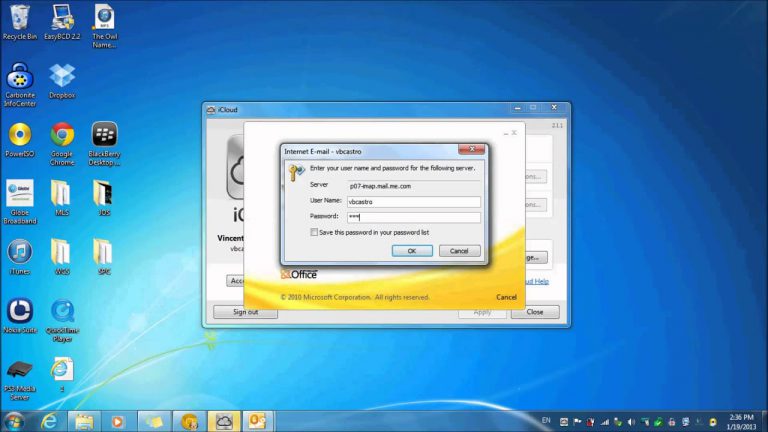Select the SPC folder on desktop
Viewport: 768px width, 432px height.
click(x=104, y=257)
